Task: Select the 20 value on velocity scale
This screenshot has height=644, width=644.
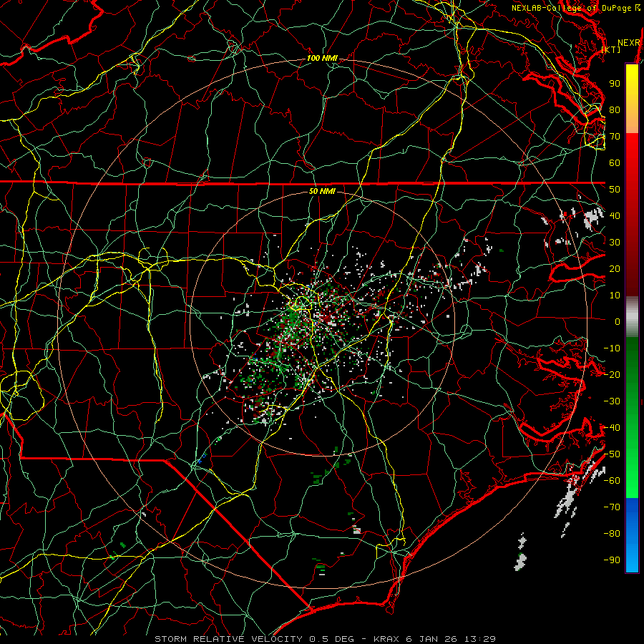Action: tap(615, 269)
